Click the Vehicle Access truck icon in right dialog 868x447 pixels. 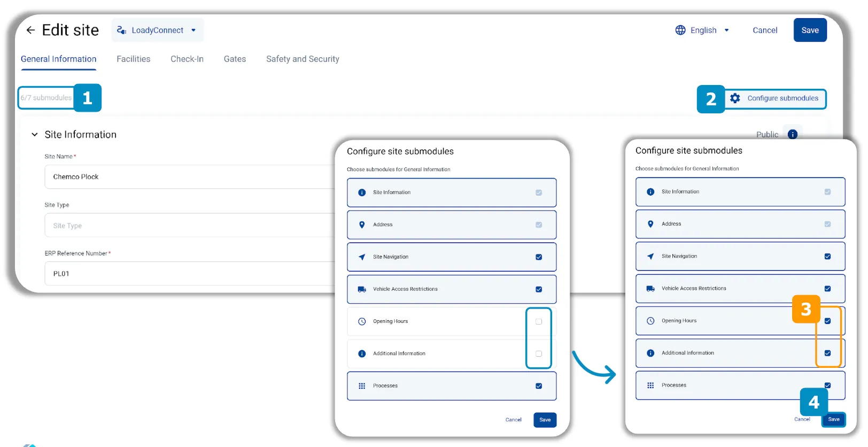[650, 289]
